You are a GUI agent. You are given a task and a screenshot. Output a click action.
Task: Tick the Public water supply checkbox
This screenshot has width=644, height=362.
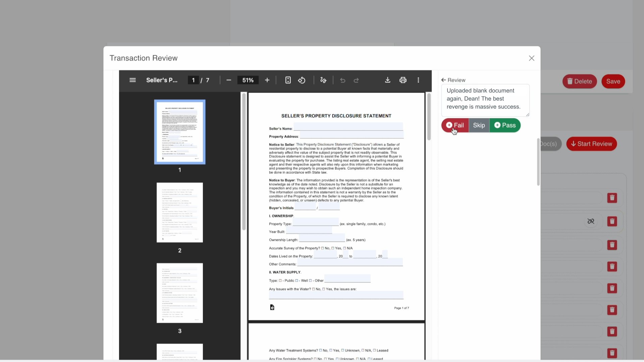(280, 281)
